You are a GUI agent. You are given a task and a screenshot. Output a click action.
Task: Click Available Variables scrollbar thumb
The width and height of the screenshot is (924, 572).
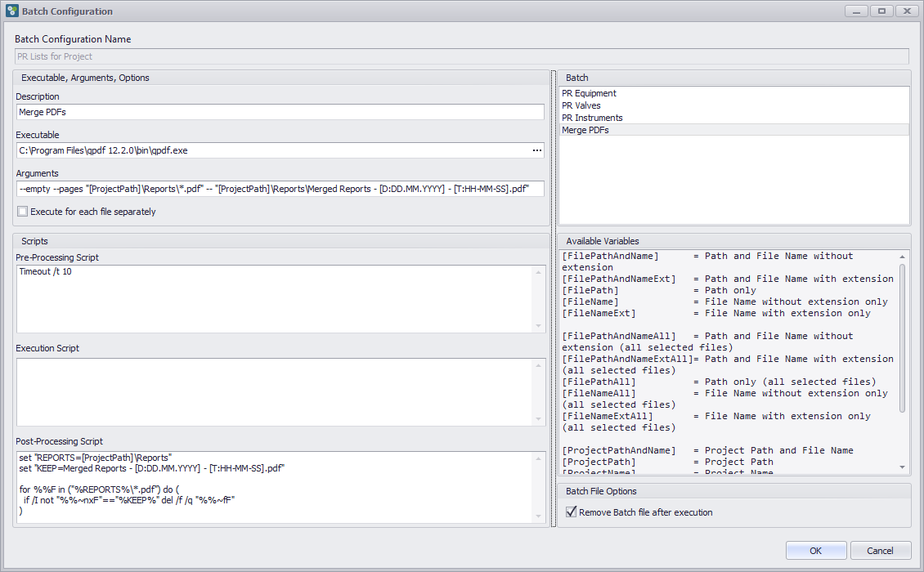(x=903, y=337)
